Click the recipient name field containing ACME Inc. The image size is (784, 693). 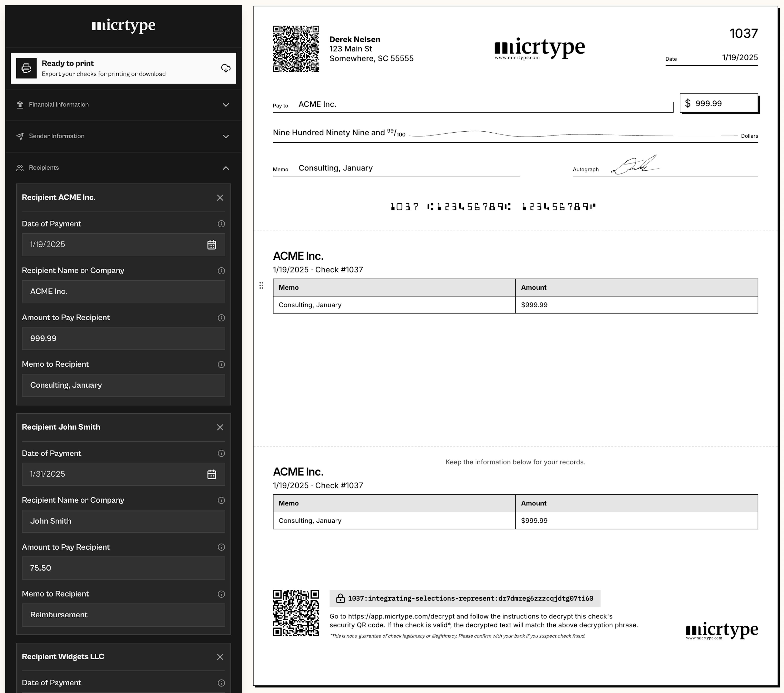click(x=124, y=292)
